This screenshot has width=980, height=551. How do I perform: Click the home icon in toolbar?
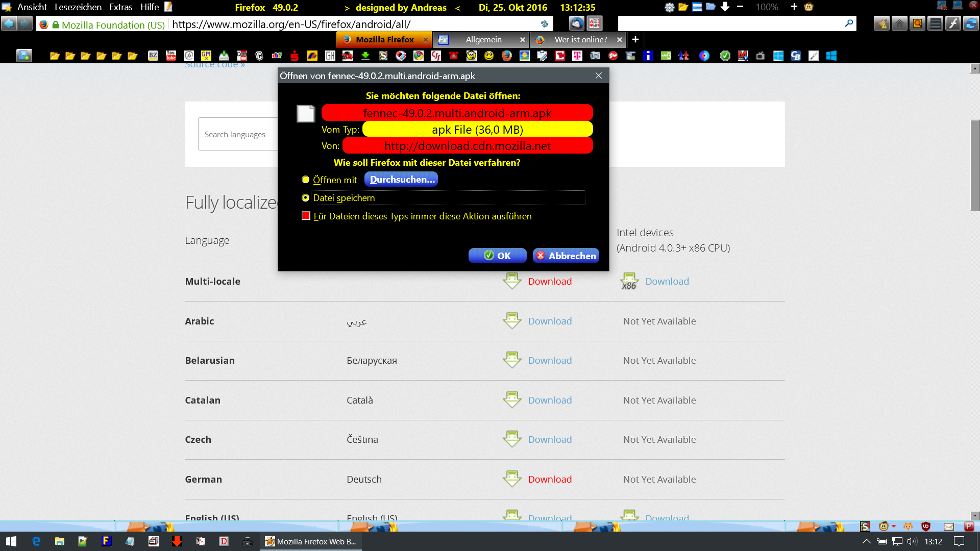coord(899,23)
